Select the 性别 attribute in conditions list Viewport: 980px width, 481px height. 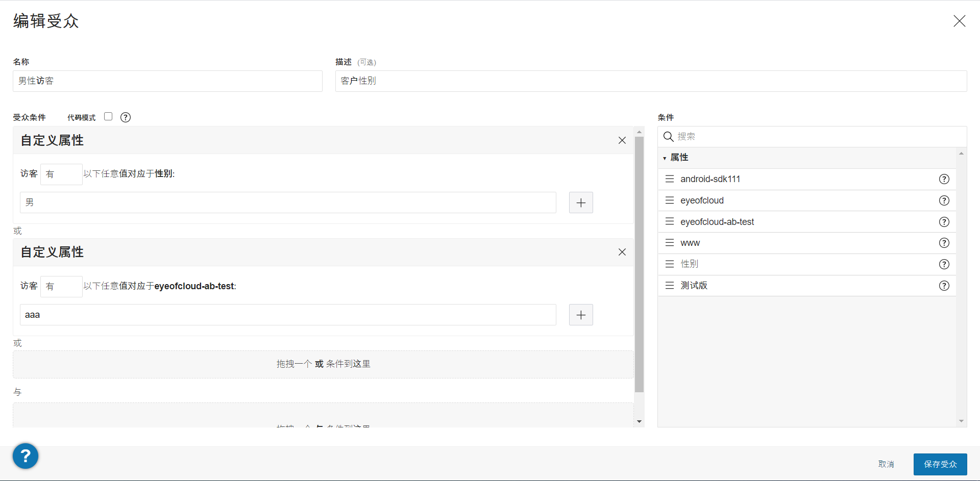(x=806, y=264)
